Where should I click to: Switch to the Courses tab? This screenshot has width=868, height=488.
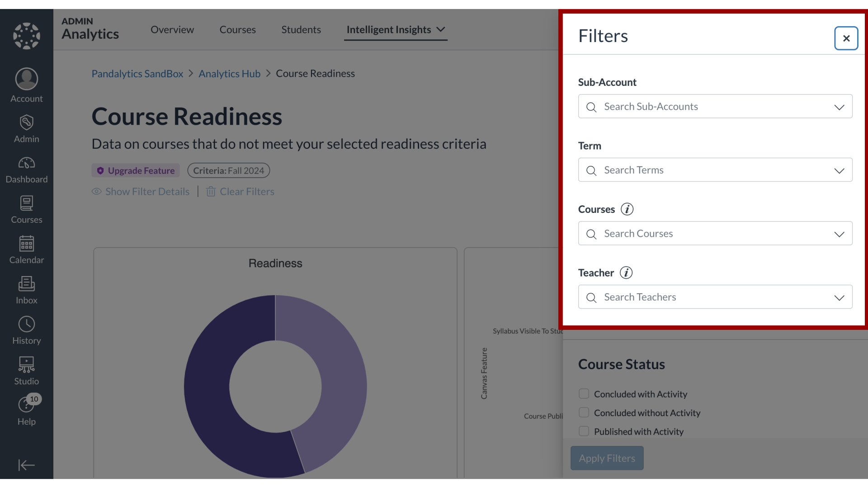237,29
